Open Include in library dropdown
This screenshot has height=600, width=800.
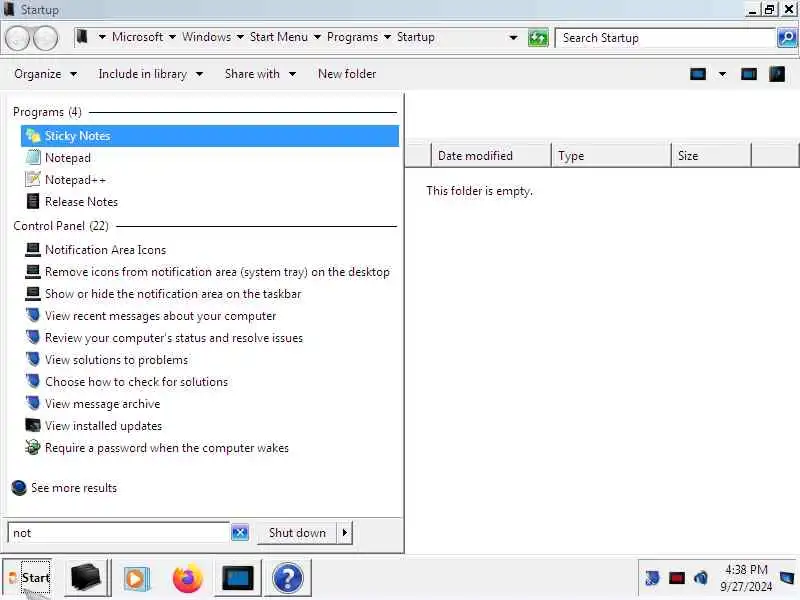151,74
